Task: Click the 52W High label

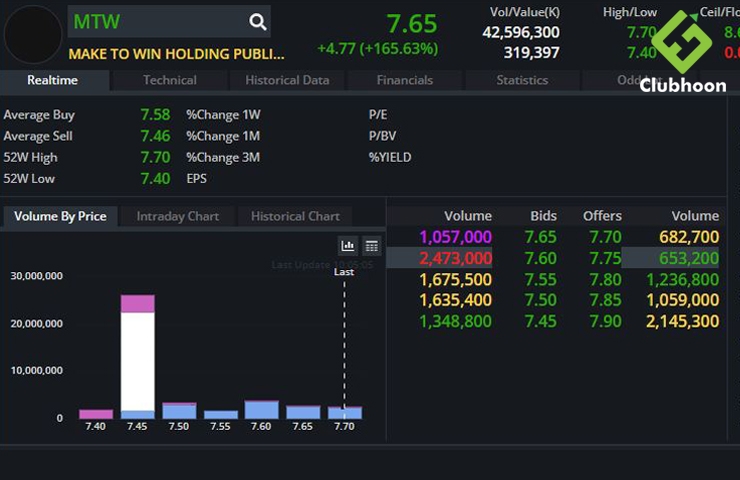Action: [x=30, y=157]
